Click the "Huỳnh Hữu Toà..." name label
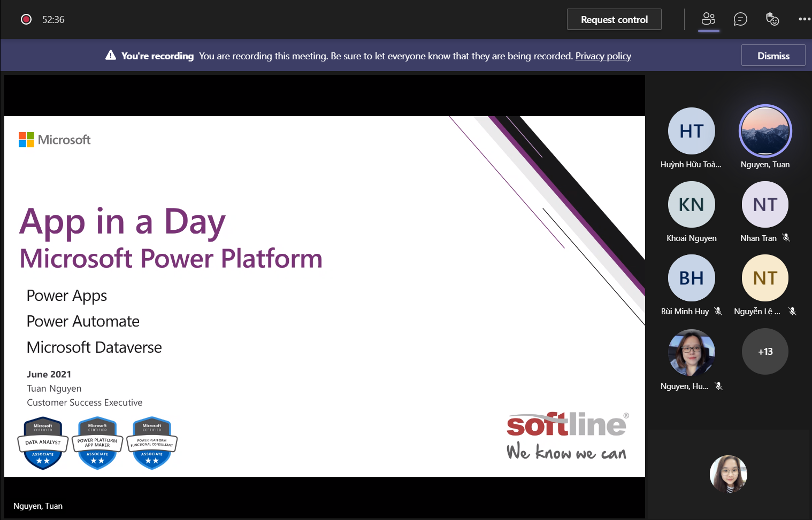812x520 pixels. pyautogui.click(x=691, y=165)
